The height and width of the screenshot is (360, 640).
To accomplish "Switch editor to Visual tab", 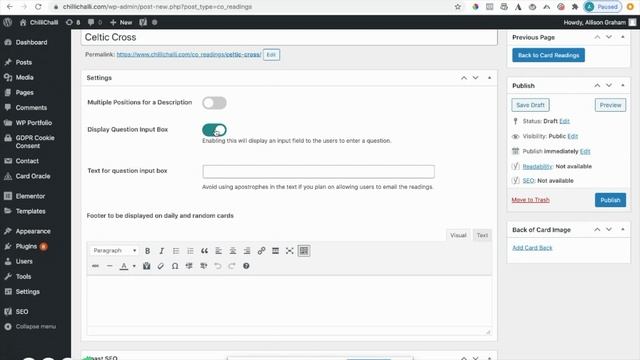I will coord(458,235).
